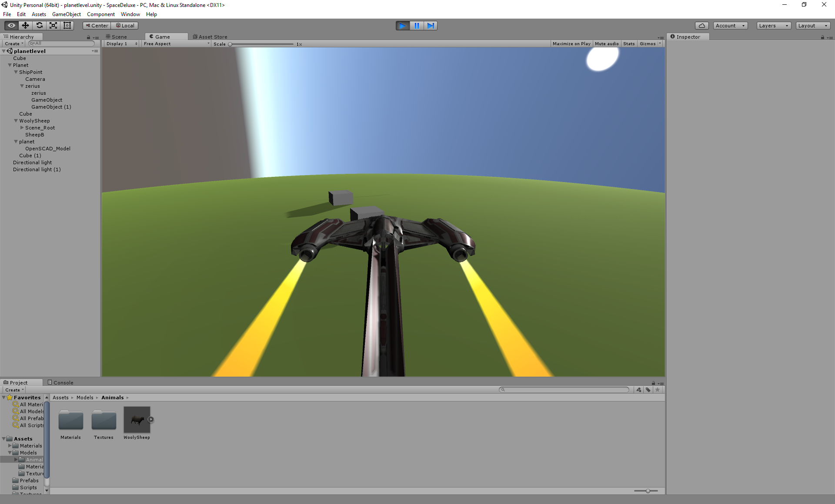This screenshot has height=504, width=835.
Task: Click the Step frame button
Action: click(x=431, y=26)
